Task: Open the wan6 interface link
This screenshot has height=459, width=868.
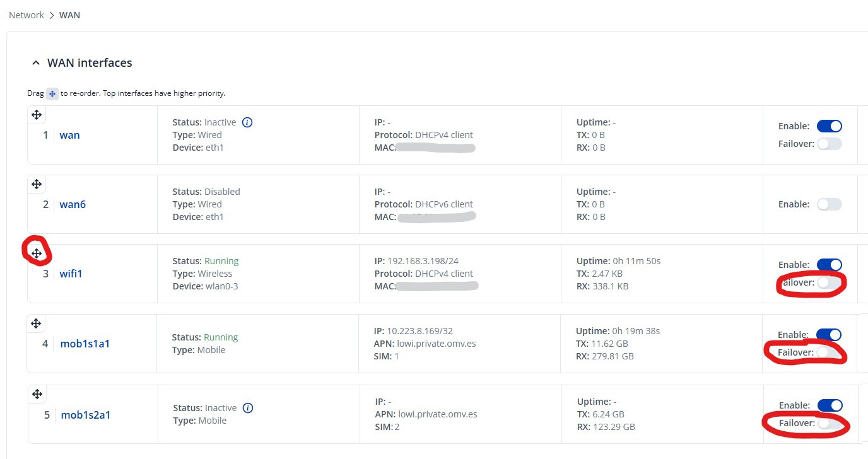Action: (73, 204)
